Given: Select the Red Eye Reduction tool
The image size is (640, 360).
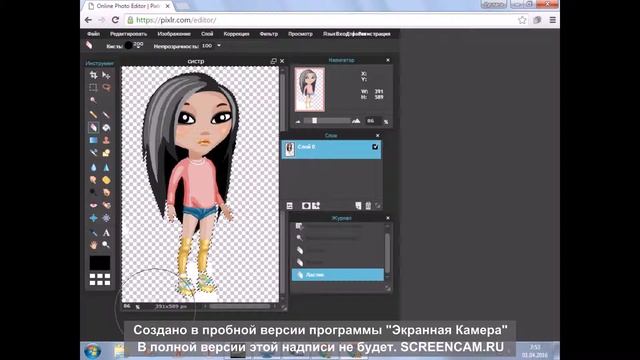Looking at the screenshot, I should (93, 205).
